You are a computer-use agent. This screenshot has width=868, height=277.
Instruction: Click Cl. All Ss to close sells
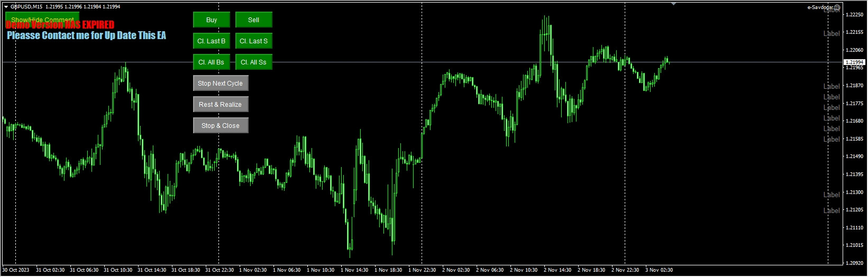(x=253, y=62)
